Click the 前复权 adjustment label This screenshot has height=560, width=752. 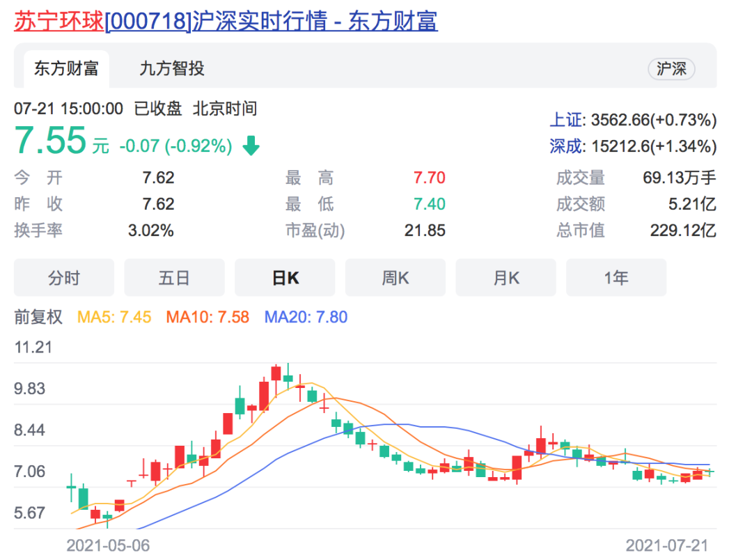[x=38, y=317]
